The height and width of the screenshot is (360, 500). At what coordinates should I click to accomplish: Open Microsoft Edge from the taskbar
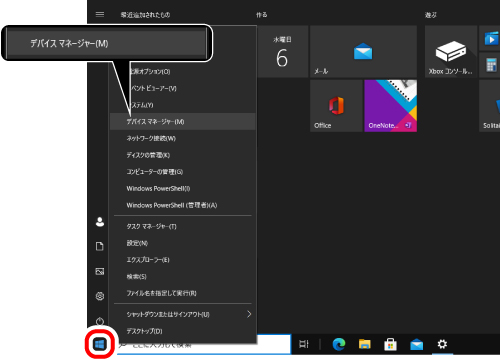coord(339,344)
